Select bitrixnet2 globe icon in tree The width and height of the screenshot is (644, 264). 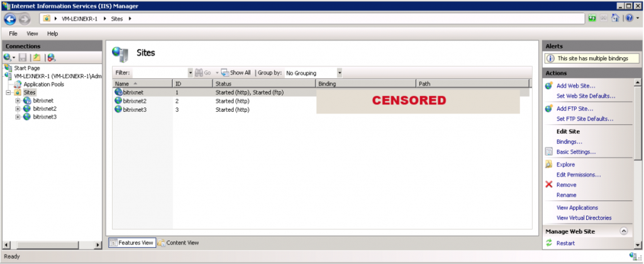click(x=27, y=109)
